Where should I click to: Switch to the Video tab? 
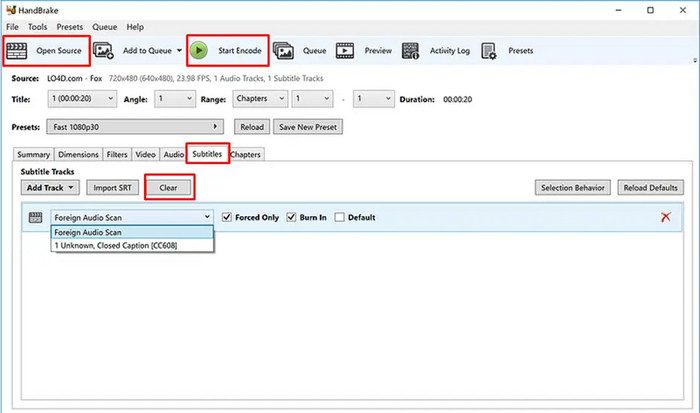(145, 154)
